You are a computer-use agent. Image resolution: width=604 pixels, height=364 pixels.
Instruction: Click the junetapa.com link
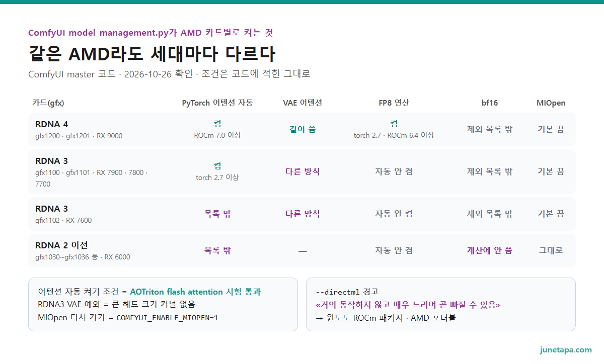click(565, 350)
